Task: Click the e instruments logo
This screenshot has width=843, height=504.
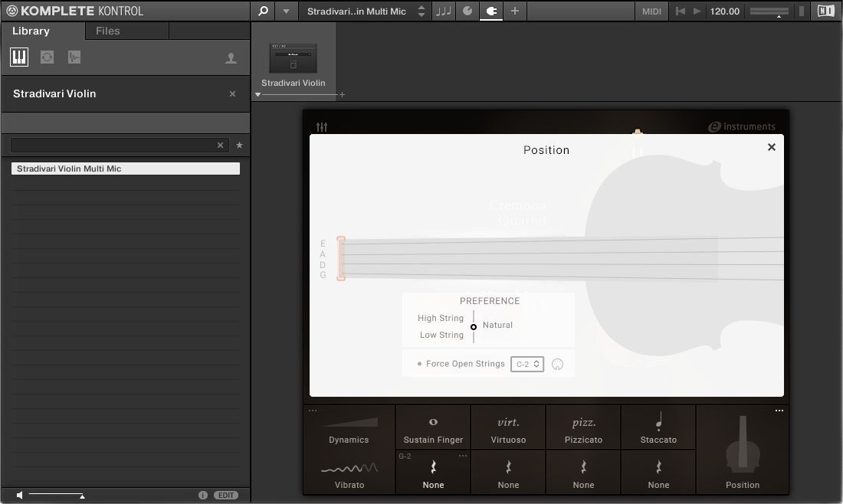Action: click(742, 126)
